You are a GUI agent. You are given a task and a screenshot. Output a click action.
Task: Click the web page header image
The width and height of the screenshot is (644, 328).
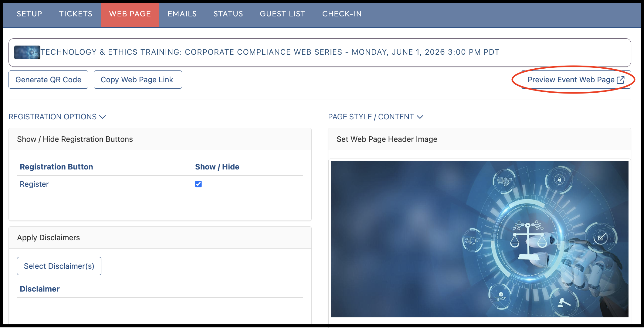[x=480, y=239]
